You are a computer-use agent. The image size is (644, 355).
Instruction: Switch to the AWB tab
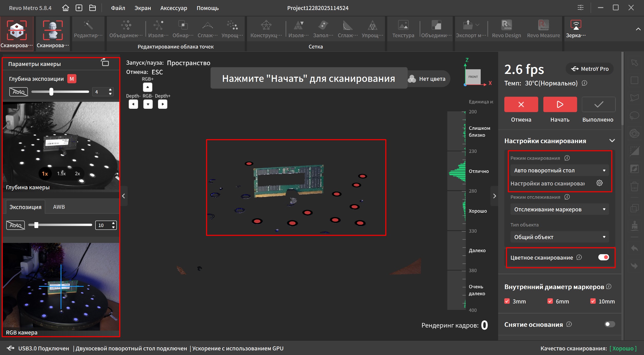(x=59, y=207)
